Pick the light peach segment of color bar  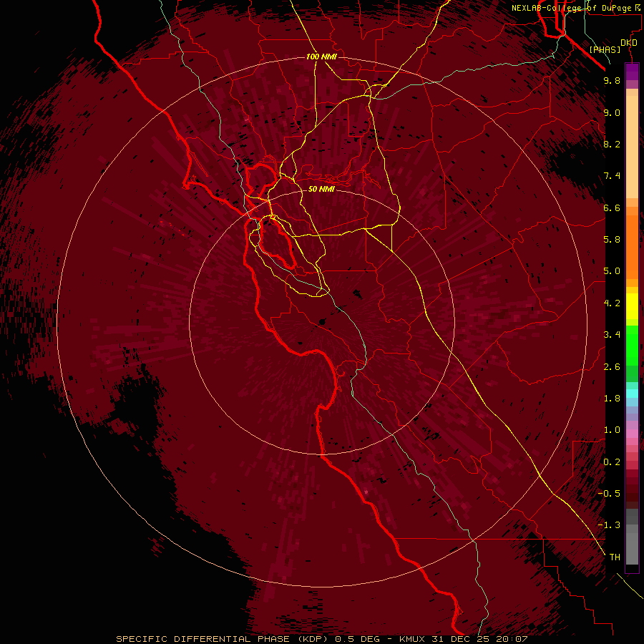tap(632, 147)
